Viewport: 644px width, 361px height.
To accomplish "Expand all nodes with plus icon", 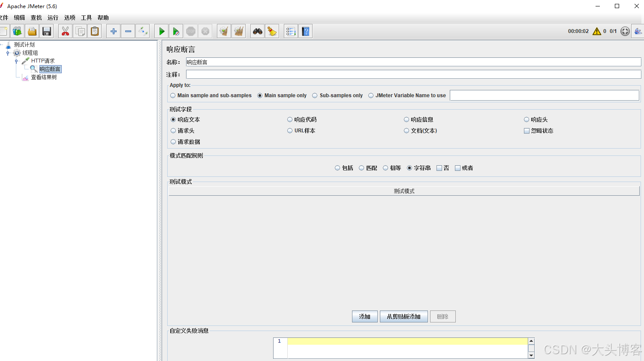I will click(113, 31).
